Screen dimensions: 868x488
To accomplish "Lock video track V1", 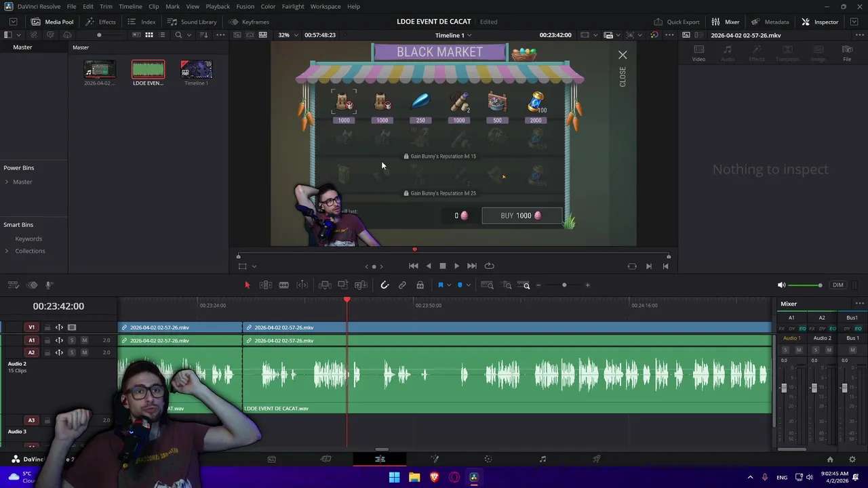I will pyautogui.click(x=47, y=327).
